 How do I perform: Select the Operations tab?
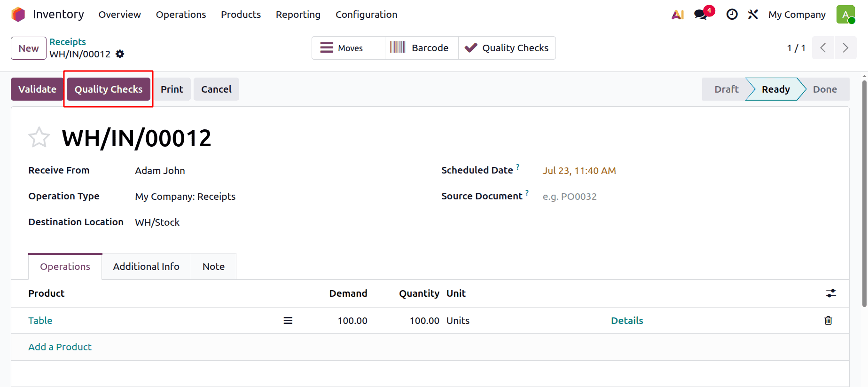point(65,267)
